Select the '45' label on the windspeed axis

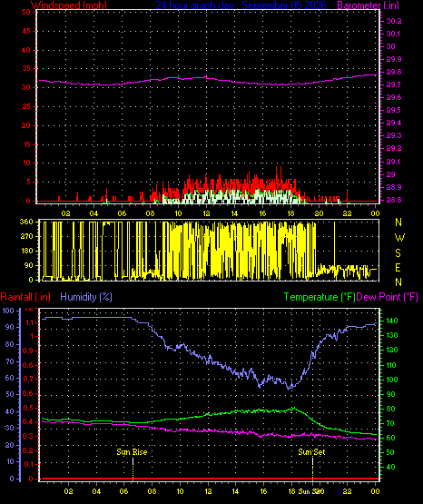pos(26,31)
